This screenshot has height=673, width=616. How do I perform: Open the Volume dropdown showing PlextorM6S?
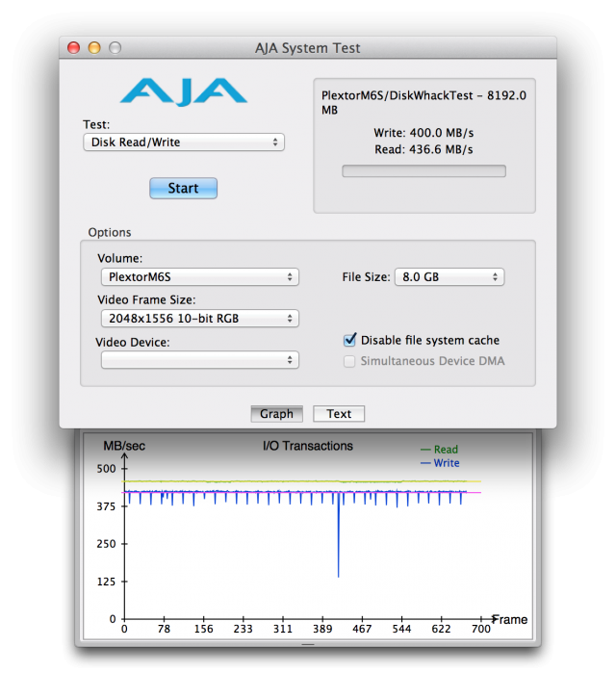pyautogui.click(x=200, y=277)
